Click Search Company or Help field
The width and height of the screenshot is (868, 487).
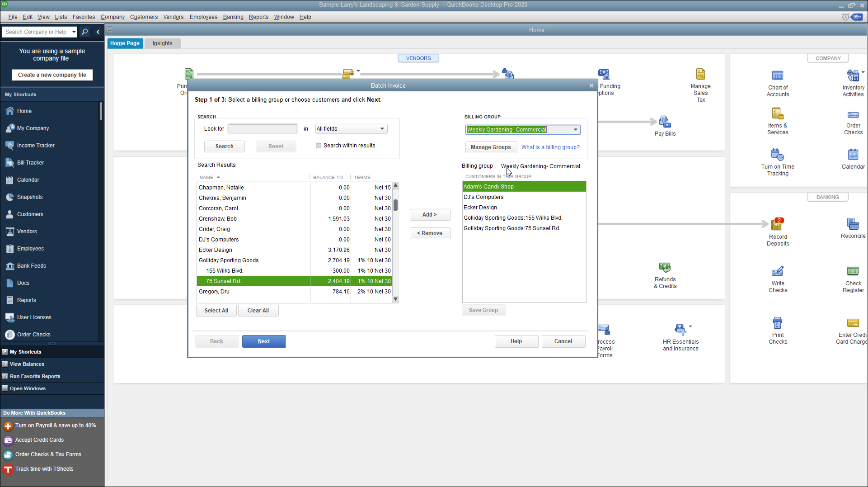tap(36, 32)
